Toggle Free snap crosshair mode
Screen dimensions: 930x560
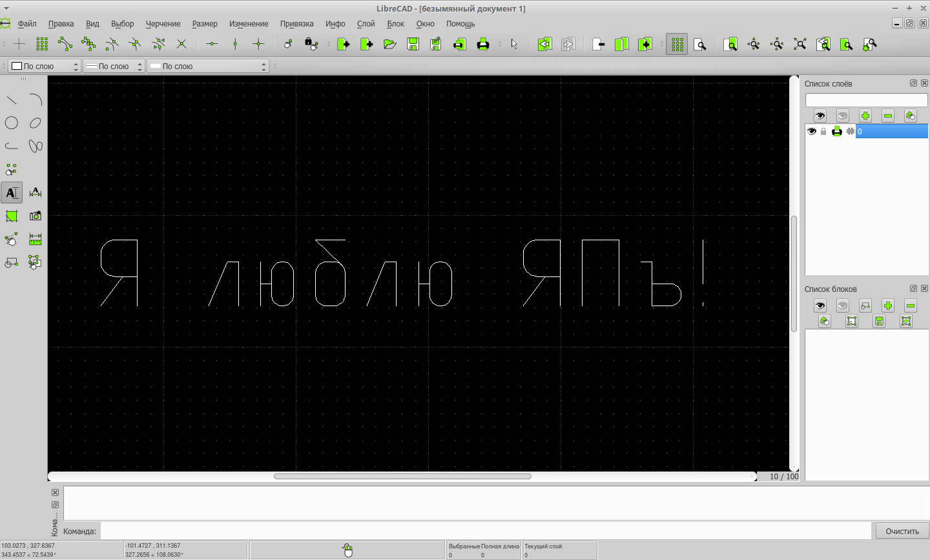(19, 44)
